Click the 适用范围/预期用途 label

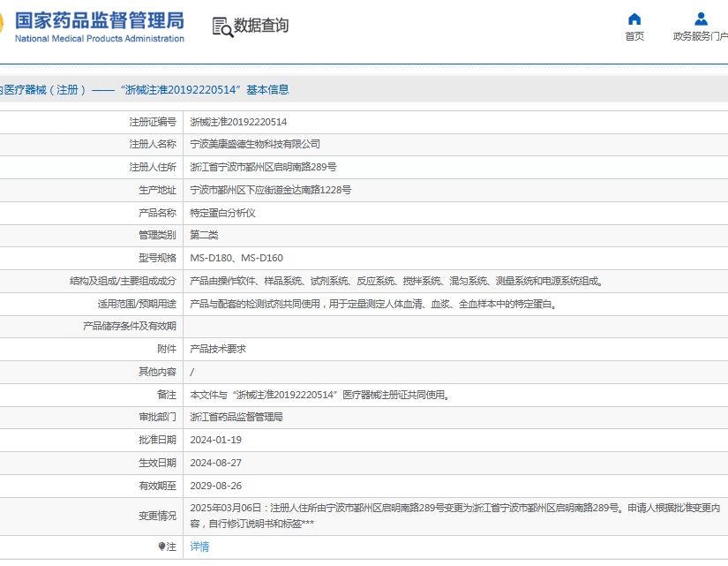click(x=137, y=304)
